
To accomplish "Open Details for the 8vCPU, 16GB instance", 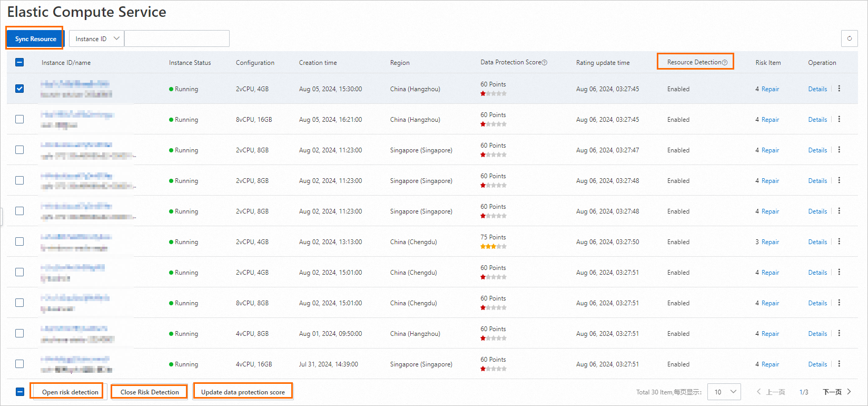I will 817,120.
